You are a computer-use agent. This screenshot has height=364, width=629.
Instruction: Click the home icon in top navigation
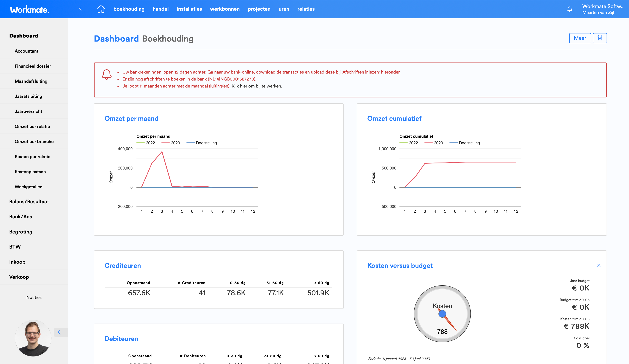point(101,9)
